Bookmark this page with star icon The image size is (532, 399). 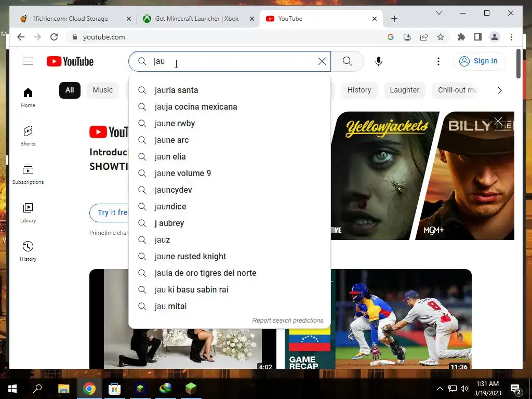point(441,37)
